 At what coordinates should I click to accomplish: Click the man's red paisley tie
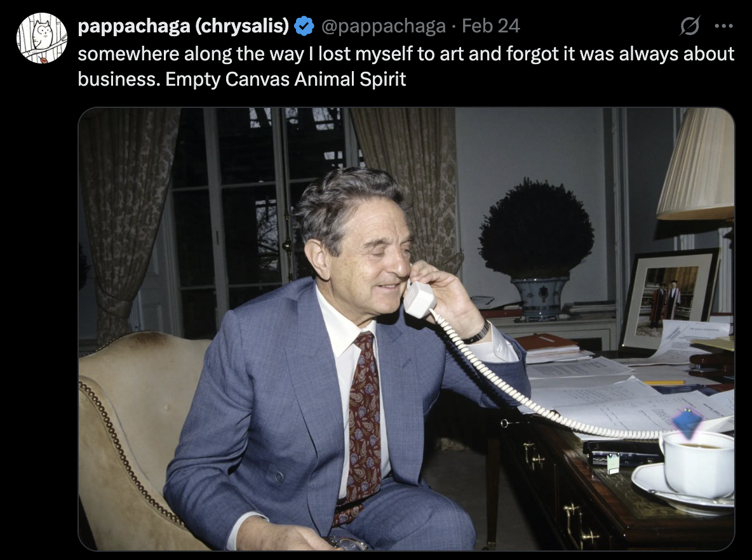(363, 422)
